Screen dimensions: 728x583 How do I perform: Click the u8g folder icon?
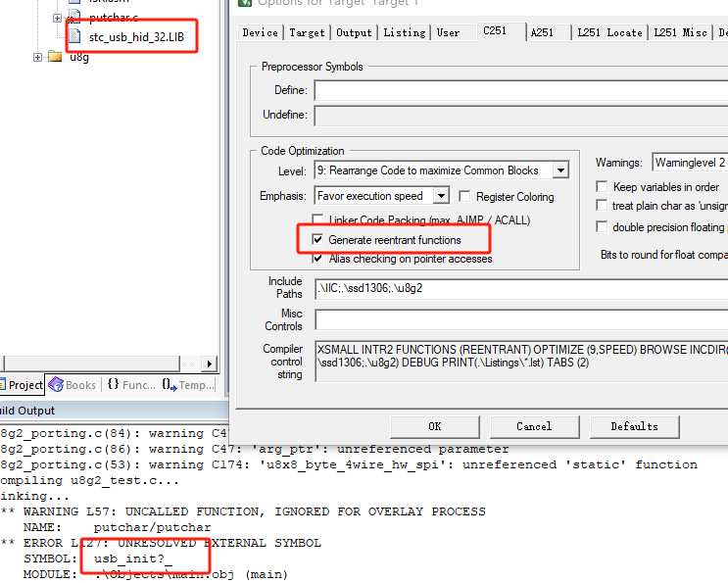[x=55, y=57]
